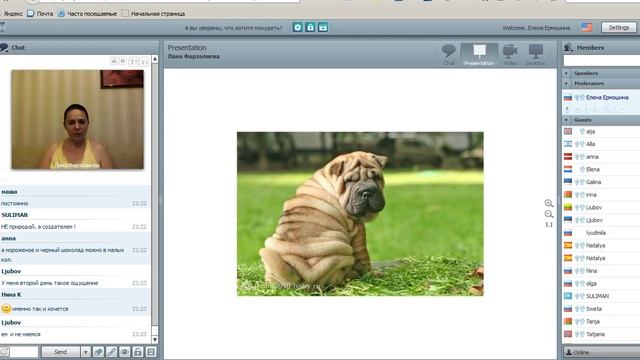Image resolution: width=640 pixels, height=360 pixels.
Task: Click the headset icons beside guest Nina
Action: (x=579, y=271)
